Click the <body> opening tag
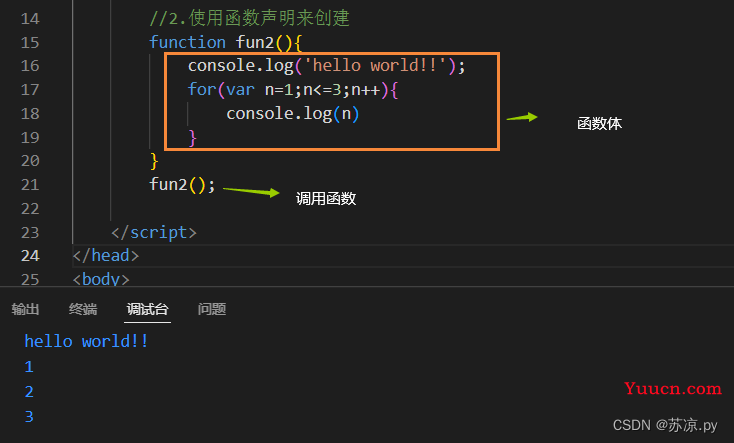This screenshot has height=443, width=734. (x=101, y=279)
